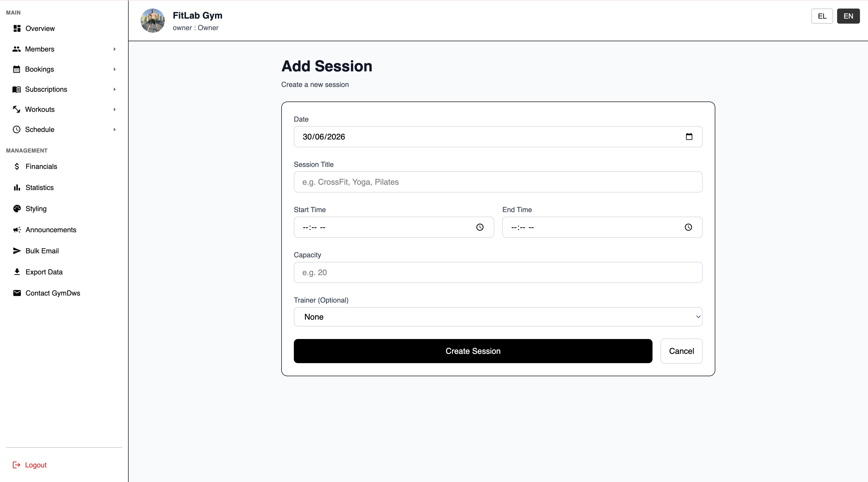Open the Announcements page
The image size is (868, 482).
(x=51, y=230)
